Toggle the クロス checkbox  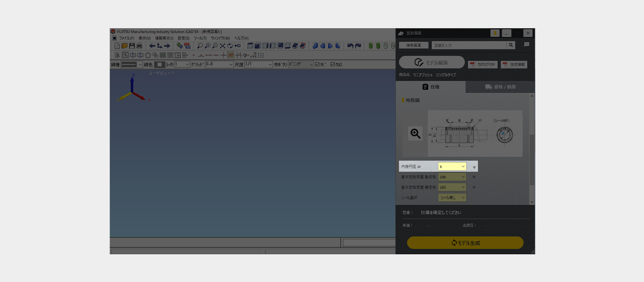coord(333,64)
